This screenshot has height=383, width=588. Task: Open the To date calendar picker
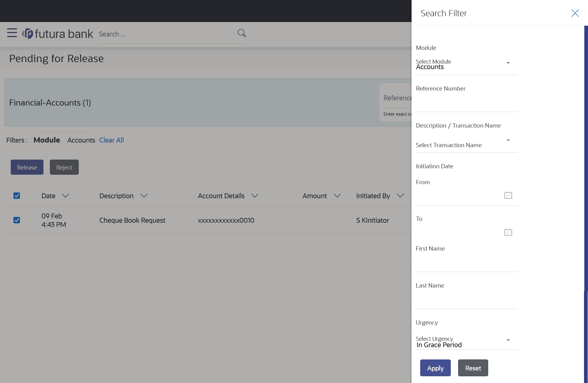[508, 232]
